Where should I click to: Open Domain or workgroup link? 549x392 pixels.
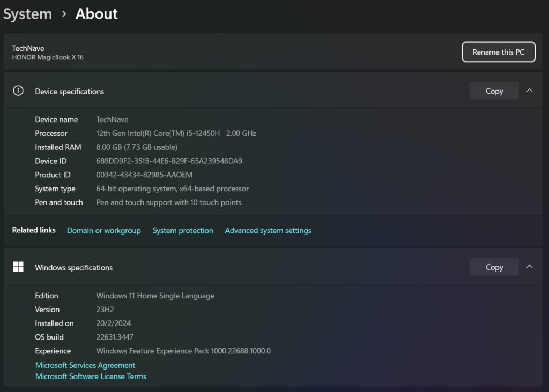(104, 230)
